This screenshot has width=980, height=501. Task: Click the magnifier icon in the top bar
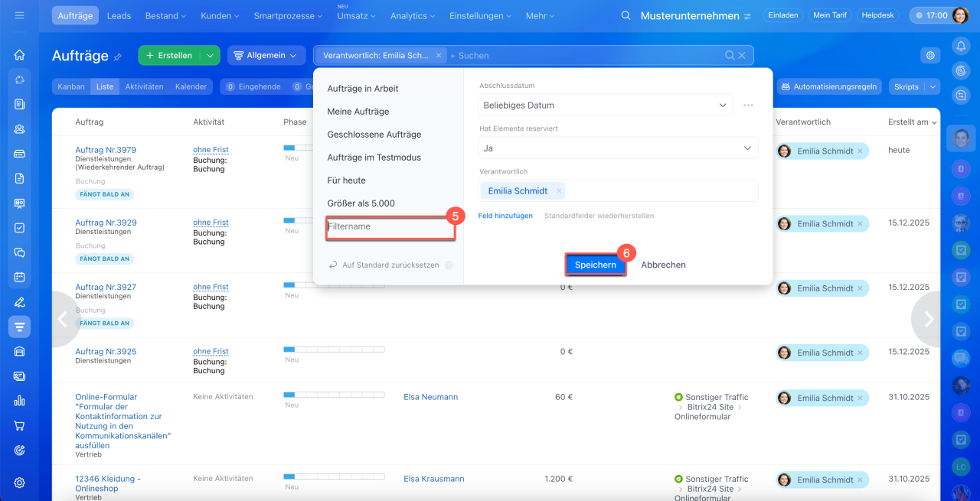coord(626,16)
